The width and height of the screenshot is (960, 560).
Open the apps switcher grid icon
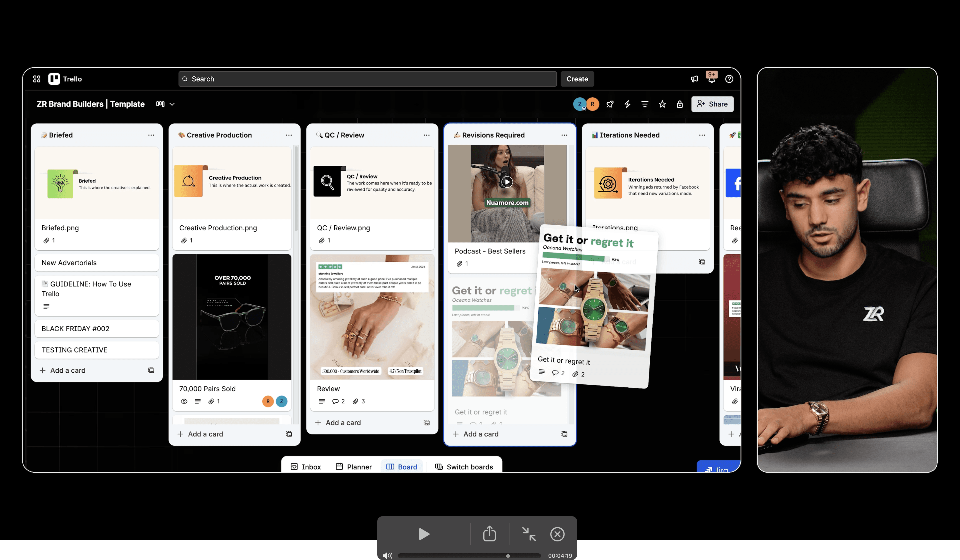[x=37, y=79]
